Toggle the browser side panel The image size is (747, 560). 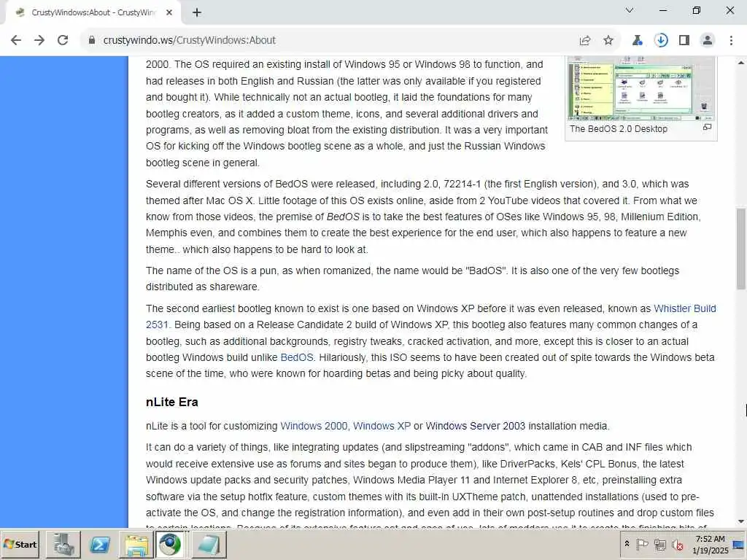pyautogui.click(x=684, y=41)
